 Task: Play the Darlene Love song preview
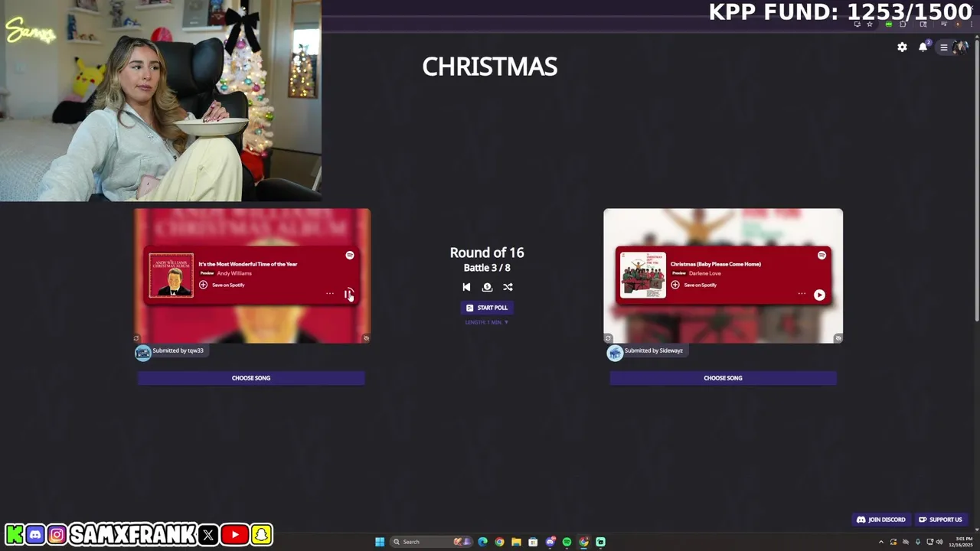pos(819,295)
